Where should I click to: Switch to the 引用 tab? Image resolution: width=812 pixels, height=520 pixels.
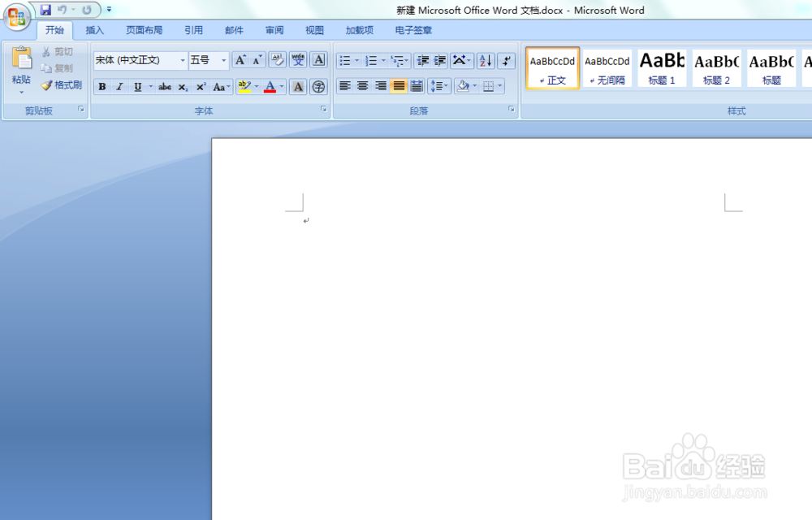pos(194,31)
